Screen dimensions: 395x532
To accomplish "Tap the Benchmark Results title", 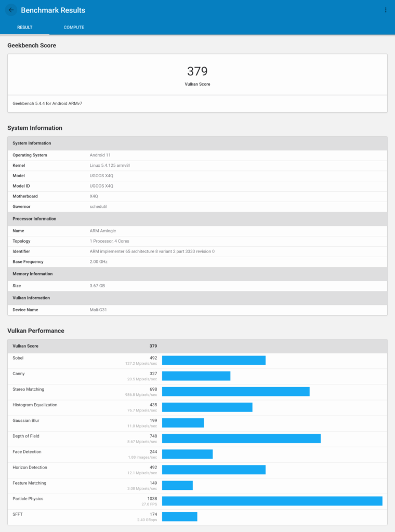I will [x=53, y=10].
